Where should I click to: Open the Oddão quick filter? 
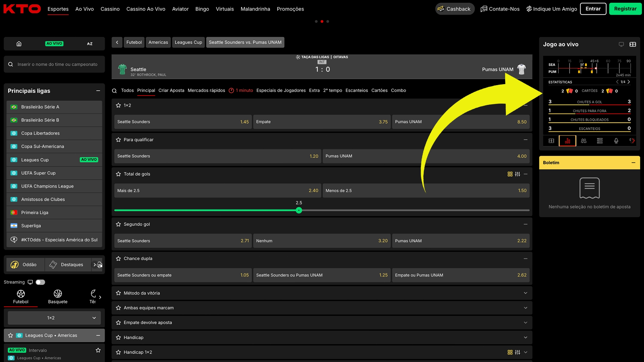pos(25,265)
